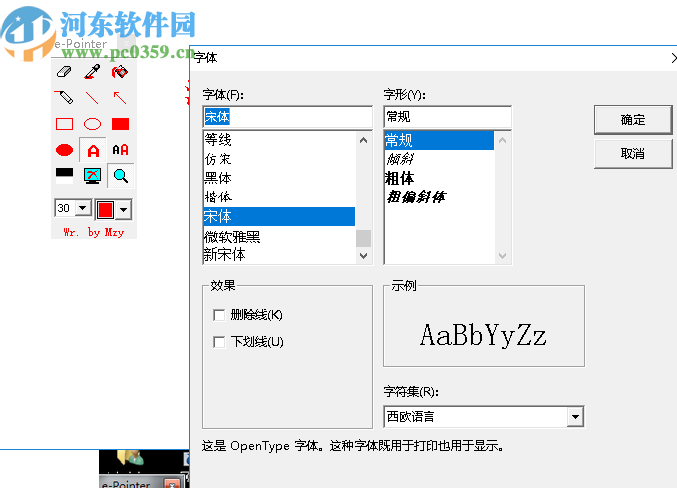The width and height of the screenshot is (677, 488).
Task: Close the 字体 font dialog
Action: [x=674, y=58]
